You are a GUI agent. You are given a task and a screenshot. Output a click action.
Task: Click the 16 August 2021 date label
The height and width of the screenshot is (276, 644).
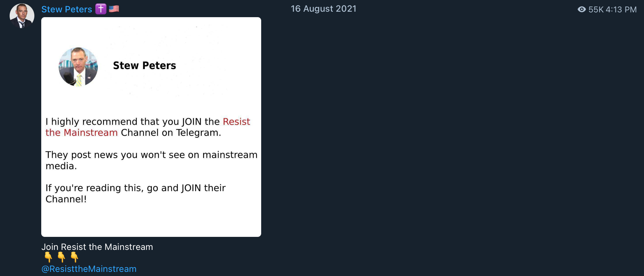pos(323,9)
